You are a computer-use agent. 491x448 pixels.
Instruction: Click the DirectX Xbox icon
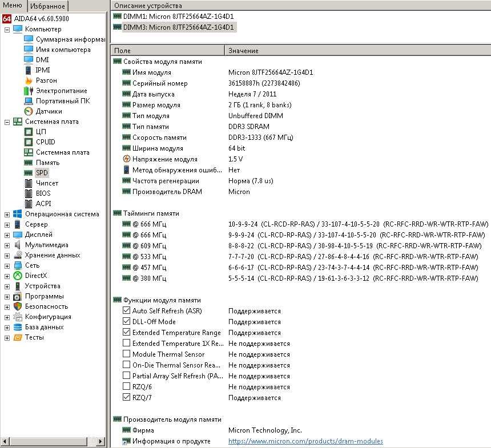pyautogui.click(x=18, y=276)
